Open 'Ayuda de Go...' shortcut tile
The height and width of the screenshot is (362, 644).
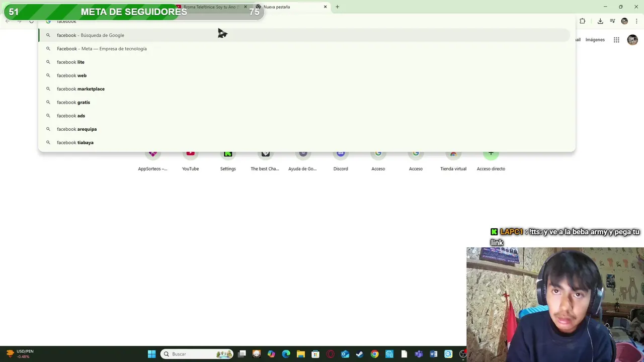click(x=302, y=161)
